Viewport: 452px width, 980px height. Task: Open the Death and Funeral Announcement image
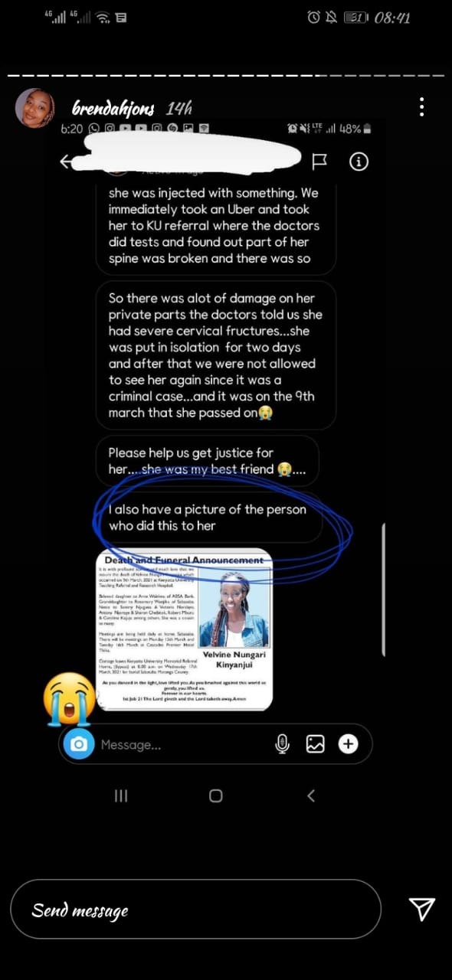coord(184,629)
